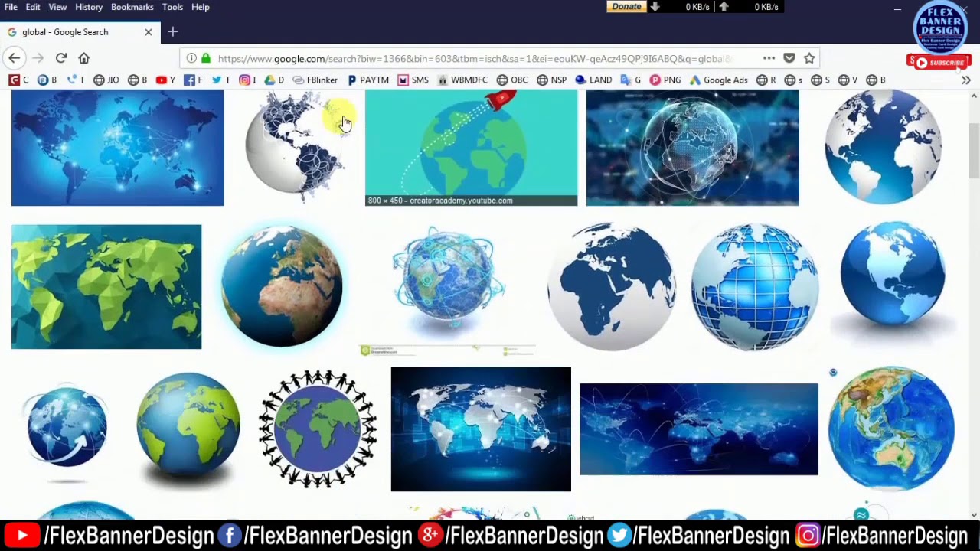Open the white globe with dark blue Africa

click(x=611, y=287)
